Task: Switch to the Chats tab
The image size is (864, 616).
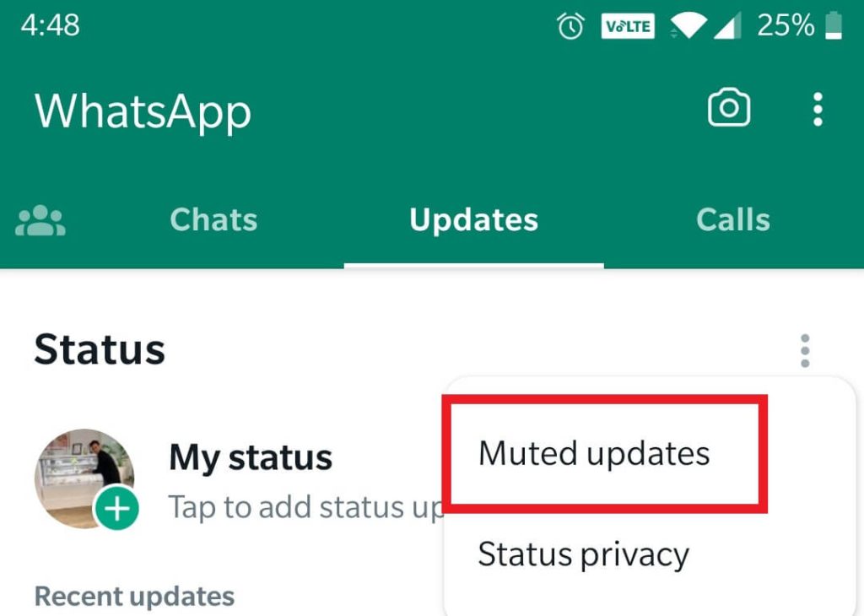Action: 213,220
